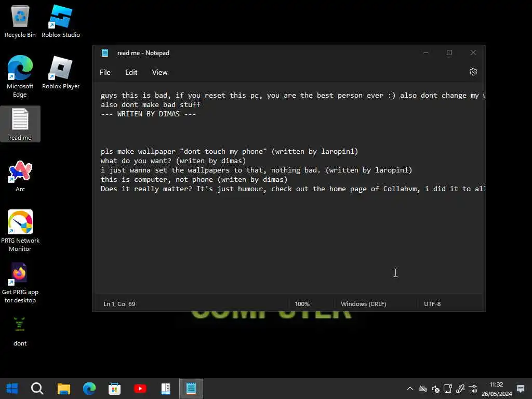
Task: Open YouTube from the taskbar
Action: point(140,389)
